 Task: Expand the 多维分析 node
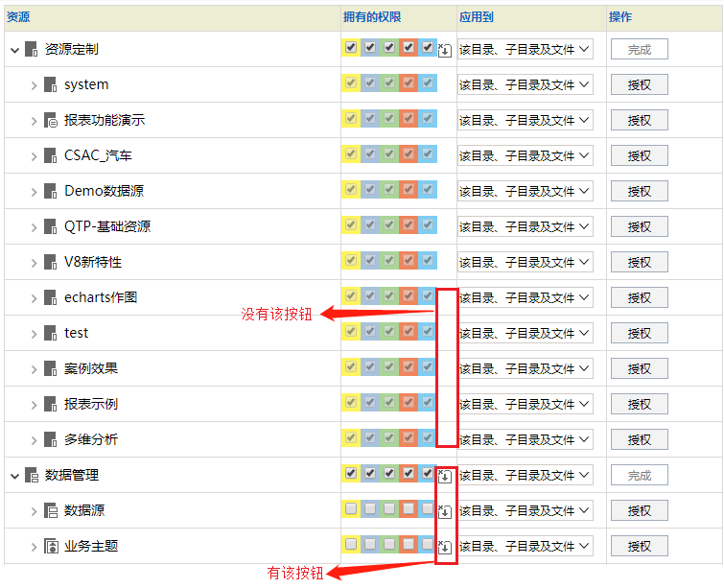(x=35, y=440)
